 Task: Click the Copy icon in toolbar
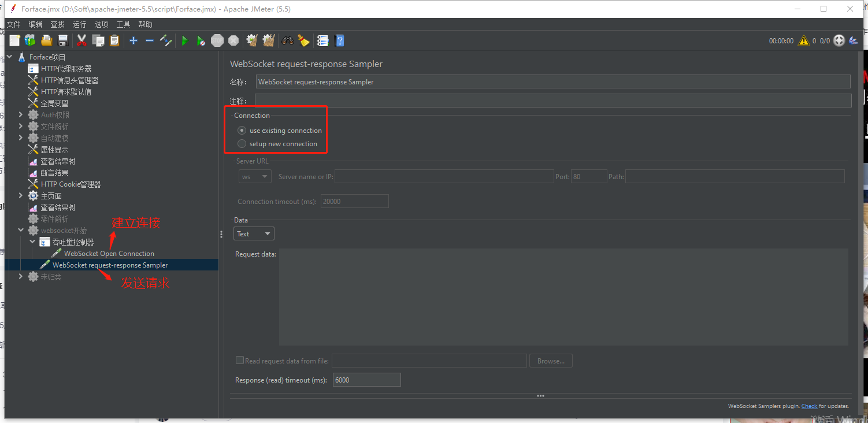[x=98, y=40]
